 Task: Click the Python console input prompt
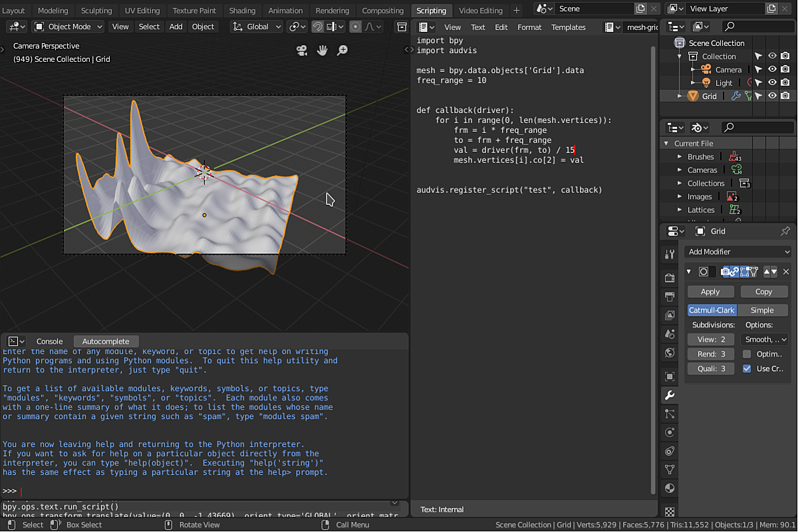[23, 491]
